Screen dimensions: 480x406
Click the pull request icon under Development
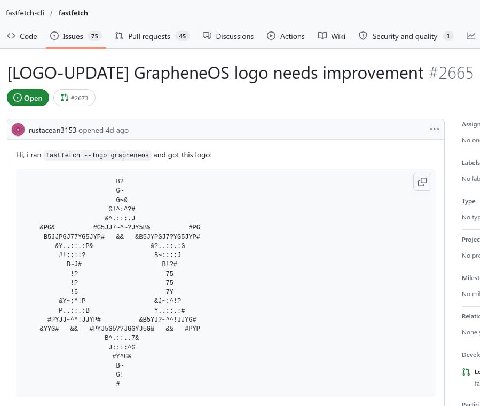pyautogui.click(x=466, y=372)
